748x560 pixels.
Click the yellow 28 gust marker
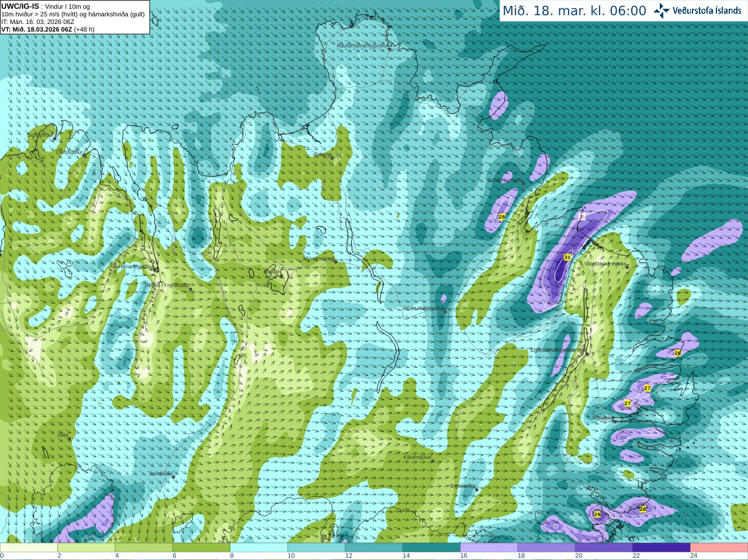click(x=643, y=509)
